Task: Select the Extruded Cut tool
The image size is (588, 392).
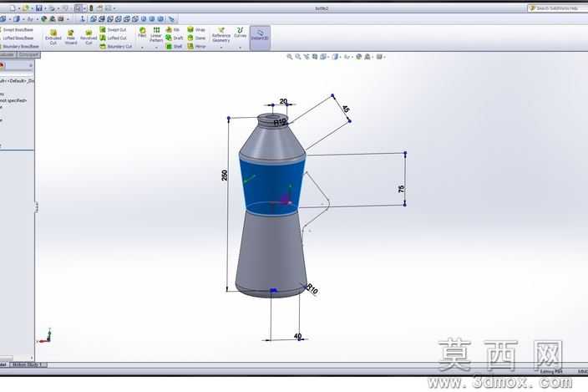Action: (53, 38)
